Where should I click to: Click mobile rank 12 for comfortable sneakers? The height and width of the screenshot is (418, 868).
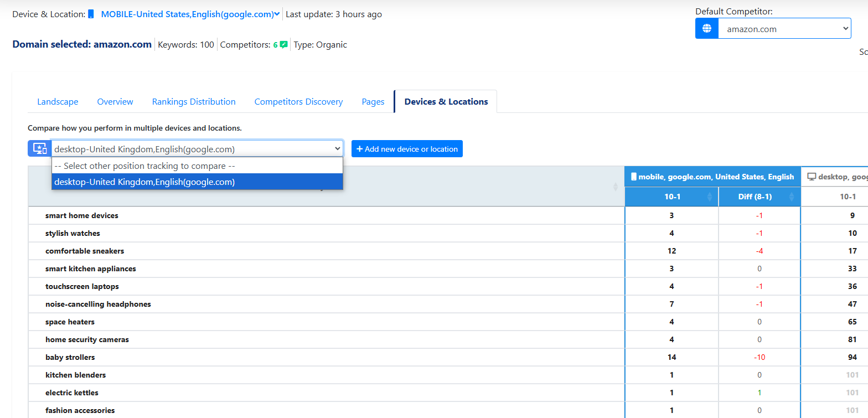[x=671, y=251]
